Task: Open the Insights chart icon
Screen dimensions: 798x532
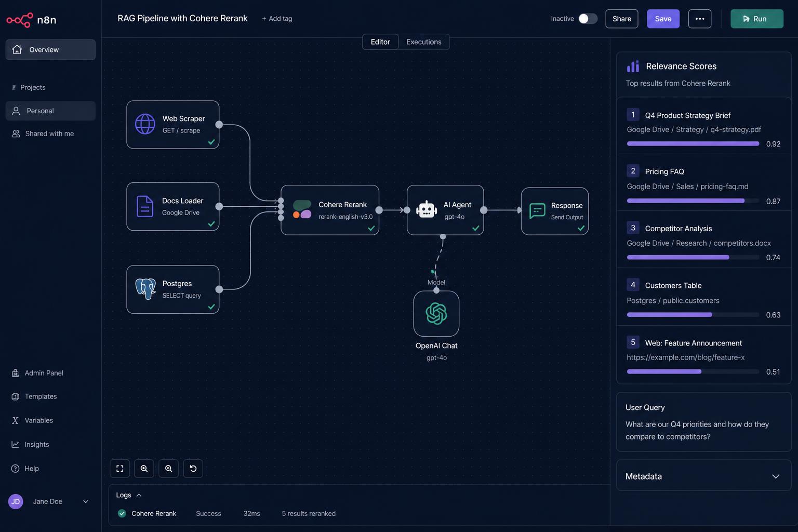Action: pyautogui.click(x=15, y=444)
